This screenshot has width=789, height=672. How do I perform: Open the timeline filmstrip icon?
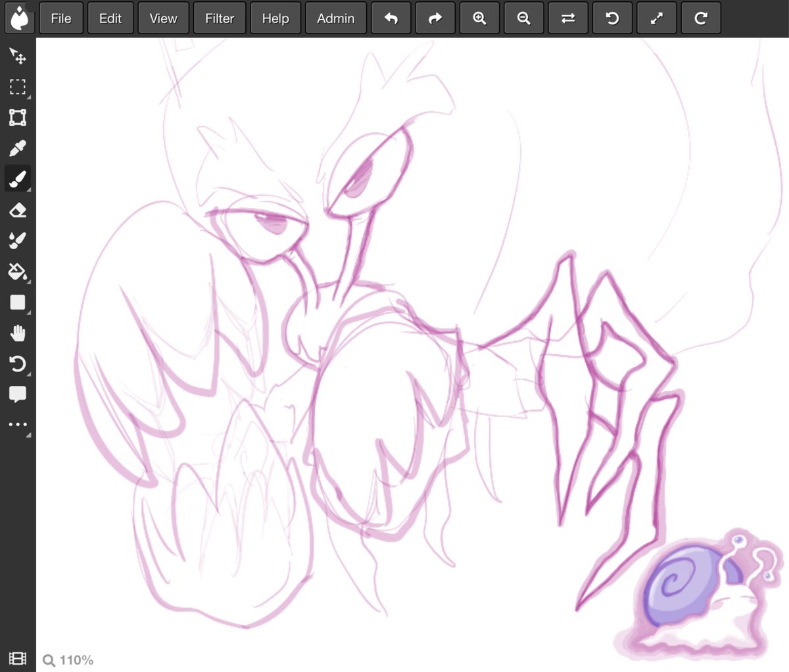point(18,658)
